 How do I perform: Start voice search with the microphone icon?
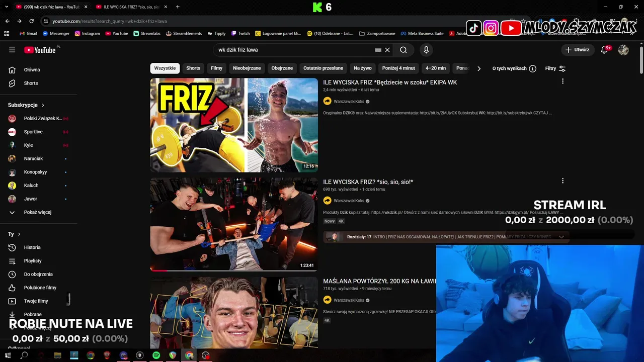pos(426,50)
